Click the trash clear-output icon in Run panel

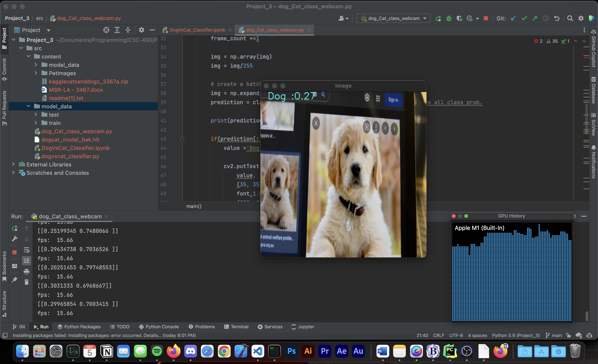point(26,282)
